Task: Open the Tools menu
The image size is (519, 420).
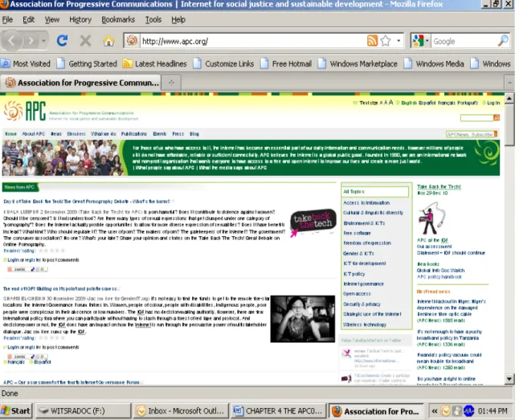Action: click(153, 20)
